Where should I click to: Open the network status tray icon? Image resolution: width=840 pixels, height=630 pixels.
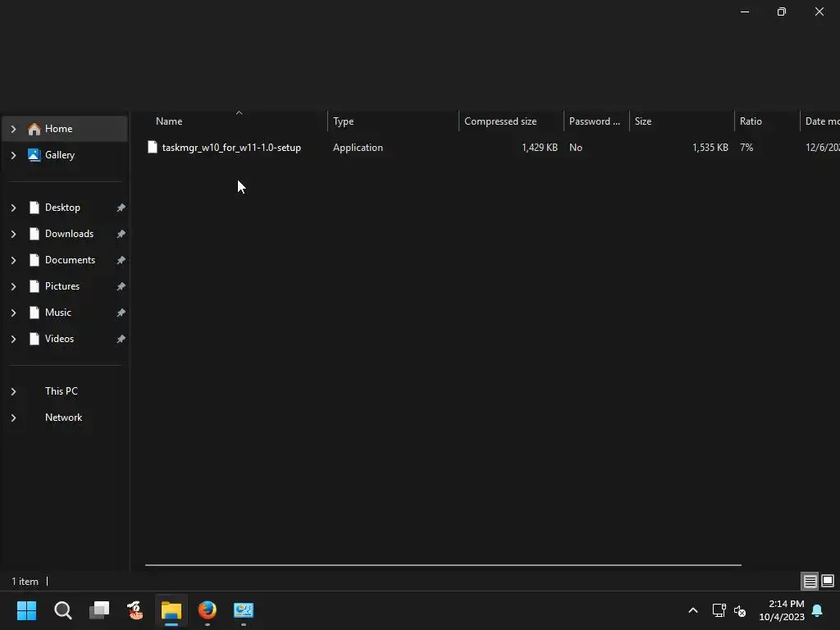tap(719, 610)
